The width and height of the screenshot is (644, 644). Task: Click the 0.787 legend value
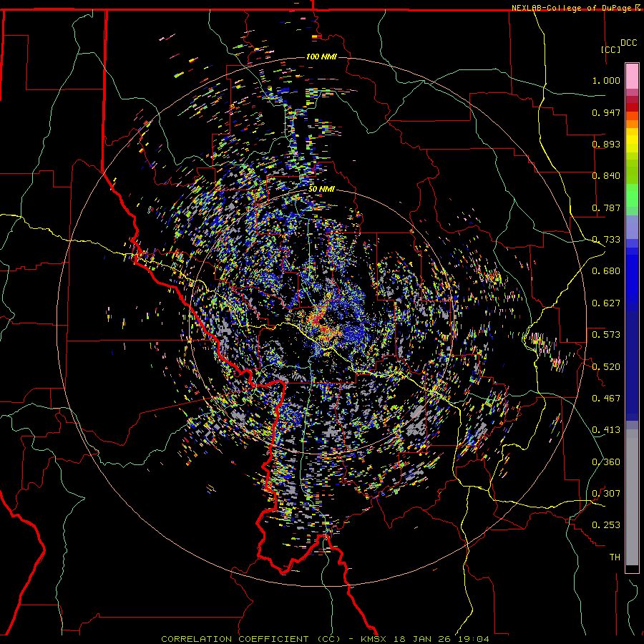coord(606,208)
